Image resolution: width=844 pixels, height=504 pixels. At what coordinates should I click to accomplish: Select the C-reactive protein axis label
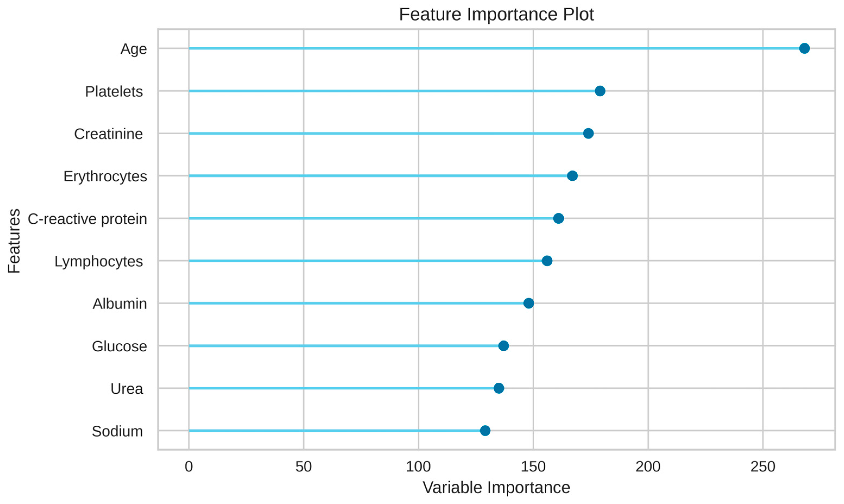87,219
